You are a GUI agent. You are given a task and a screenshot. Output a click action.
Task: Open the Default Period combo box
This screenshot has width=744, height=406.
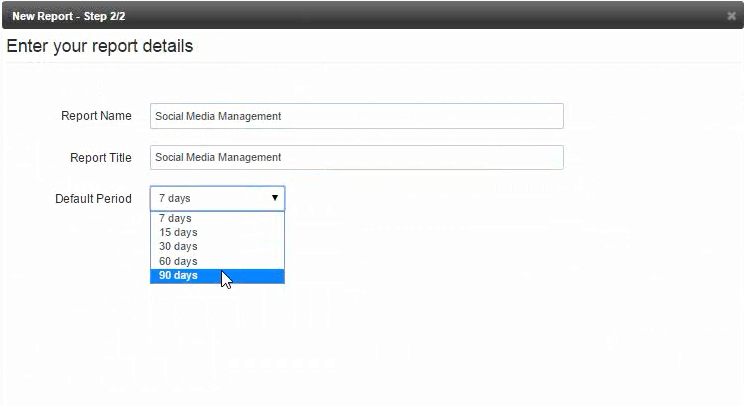coord(217,198)
